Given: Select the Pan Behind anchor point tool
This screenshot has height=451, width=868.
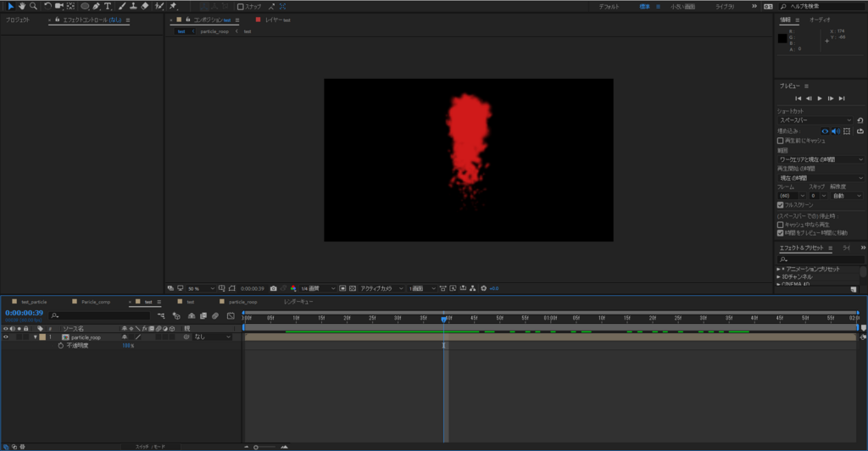Looking at the screenshot, I should [71, 6].
